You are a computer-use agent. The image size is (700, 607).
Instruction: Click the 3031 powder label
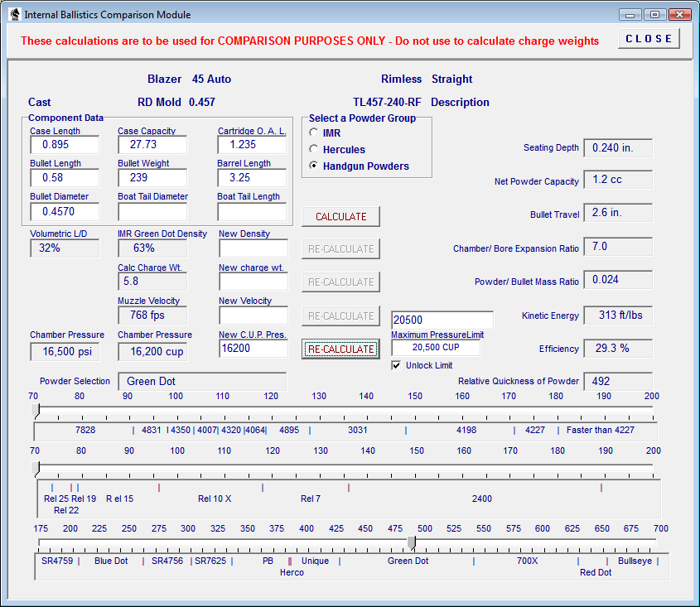[358, 430]
